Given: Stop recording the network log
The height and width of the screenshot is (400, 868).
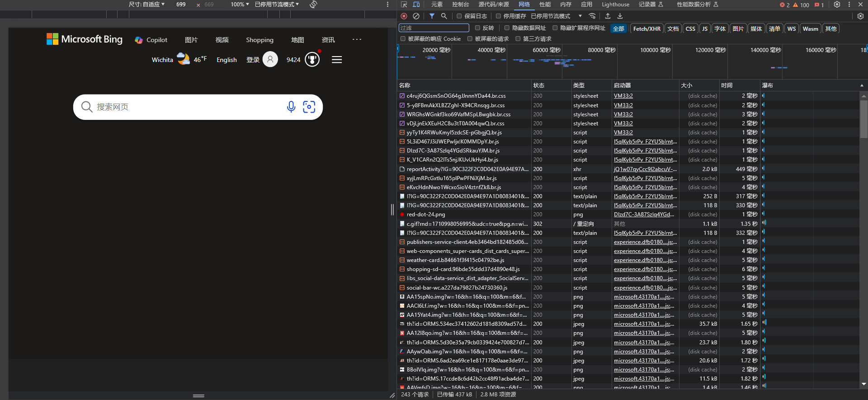Looking at the screenshot, I should 404,16.
